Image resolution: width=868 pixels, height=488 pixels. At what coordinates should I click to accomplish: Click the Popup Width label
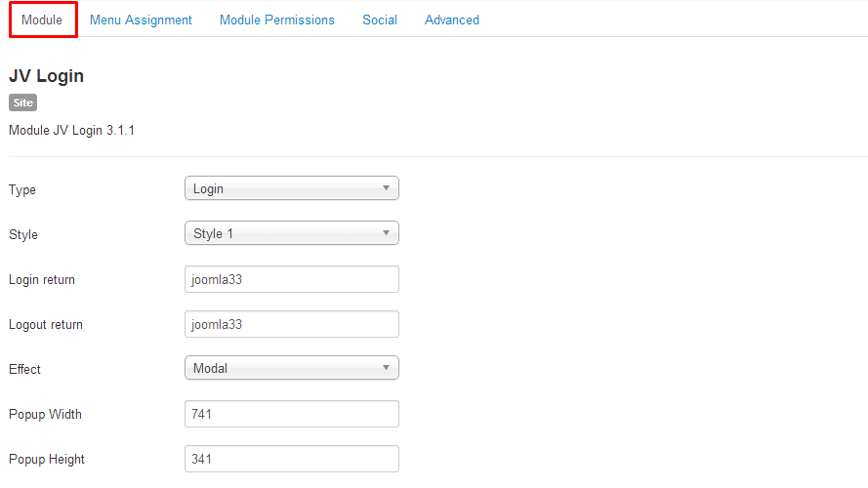click(45, 415)
